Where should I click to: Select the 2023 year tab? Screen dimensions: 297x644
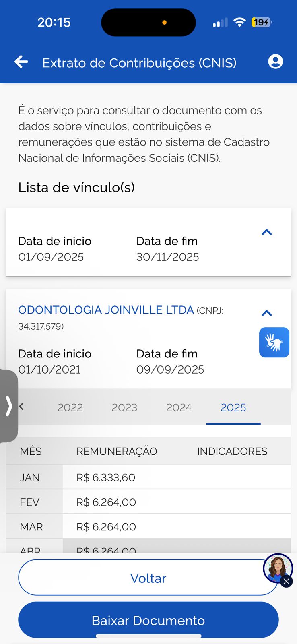tap(124, 407)
